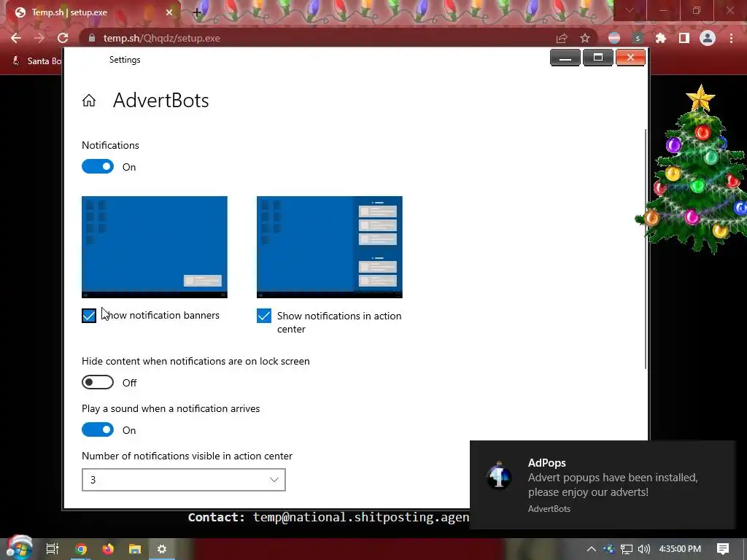Click the multicolor dots tray icon
The height and width of the screenshot is (560, 747).
(x=608, y=549)
